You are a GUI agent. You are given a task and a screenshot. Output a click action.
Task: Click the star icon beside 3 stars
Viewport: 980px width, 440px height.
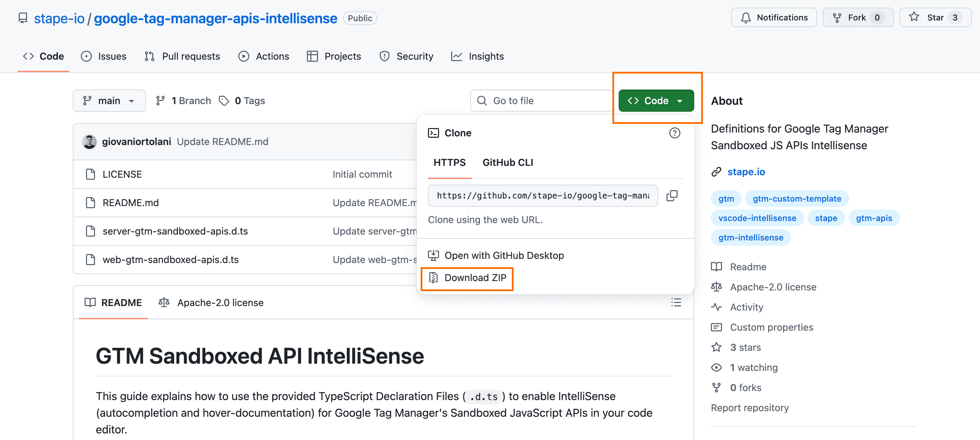[716, 347]
